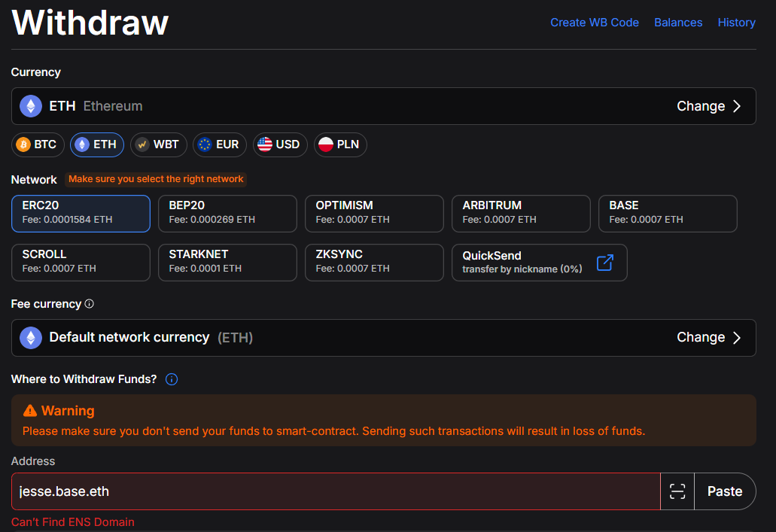776x532 pixels.
Task: Open the History link
Action: 736,23
